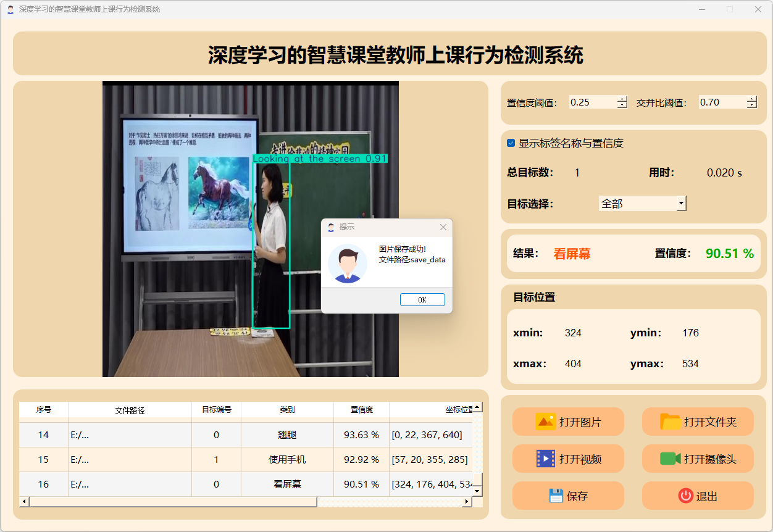Click OK in the save success dialog

[x=422, y=300]
